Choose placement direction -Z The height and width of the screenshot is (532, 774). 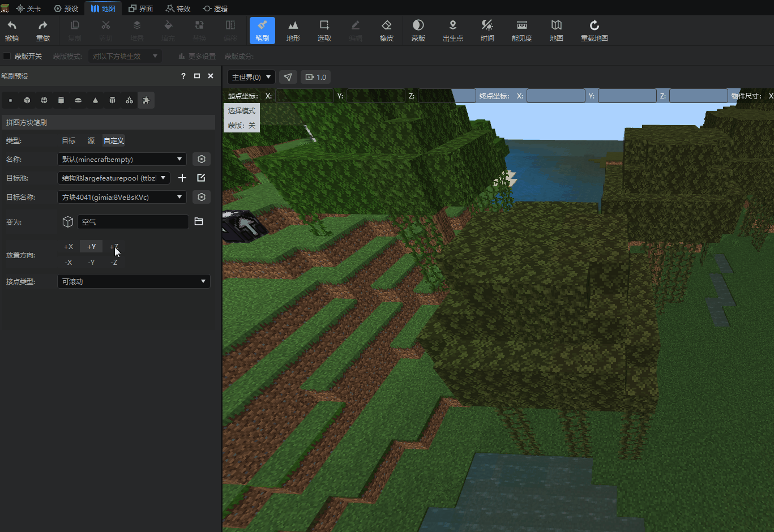click(114, 263)
